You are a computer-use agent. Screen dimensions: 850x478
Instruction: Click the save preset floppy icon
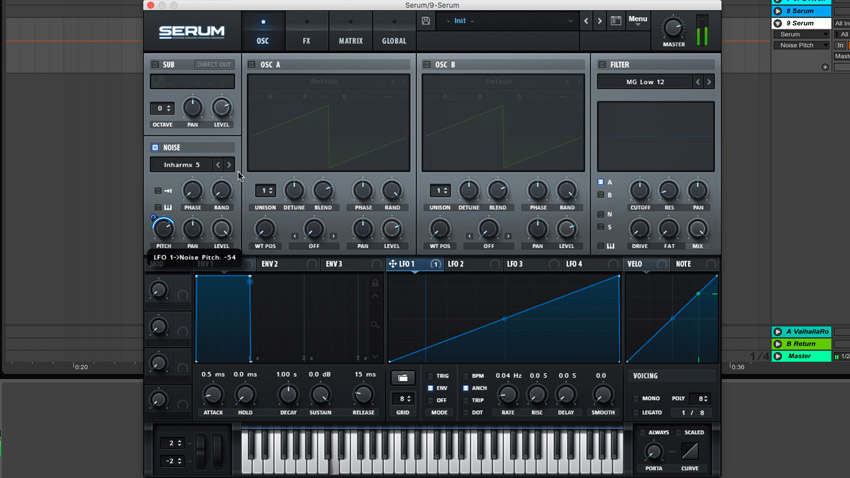point(426,21)
